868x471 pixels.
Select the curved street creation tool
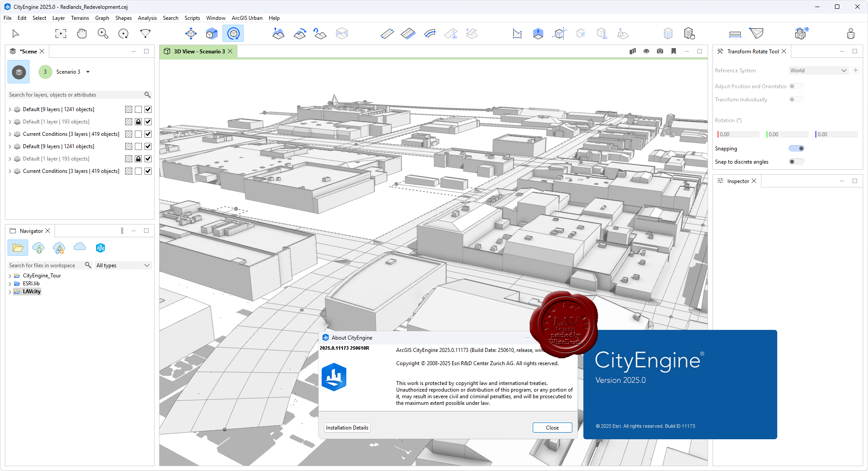(430, 34)
